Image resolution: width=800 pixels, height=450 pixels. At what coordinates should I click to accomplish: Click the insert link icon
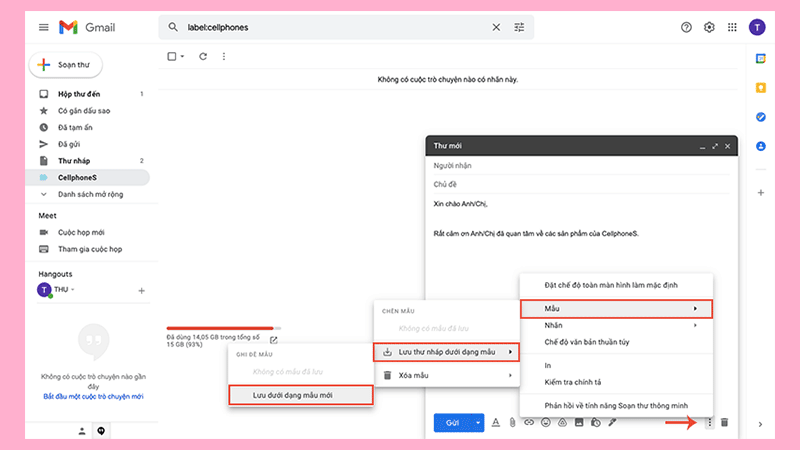529,423
